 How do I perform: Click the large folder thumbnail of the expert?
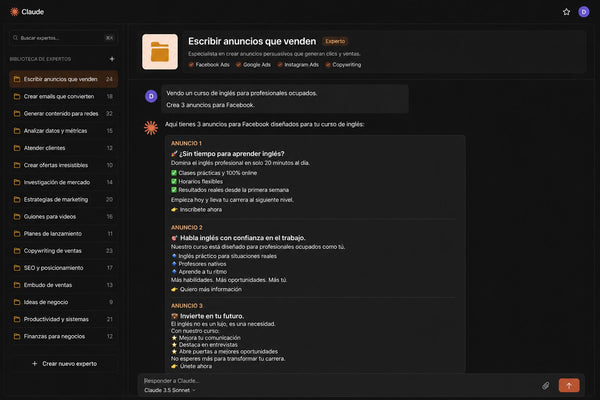coord(160,52)
